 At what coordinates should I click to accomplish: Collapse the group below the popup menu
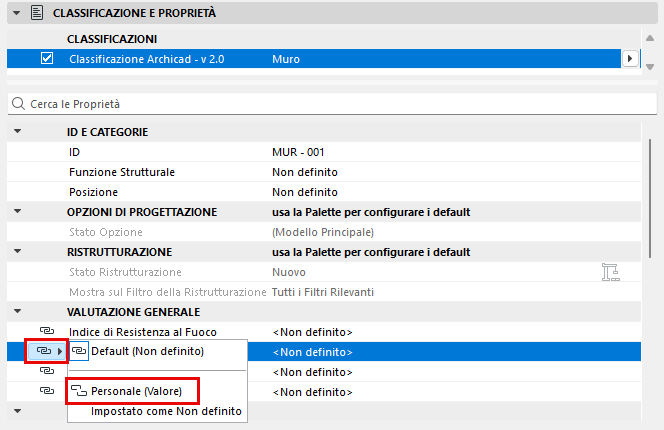(17, 411)
